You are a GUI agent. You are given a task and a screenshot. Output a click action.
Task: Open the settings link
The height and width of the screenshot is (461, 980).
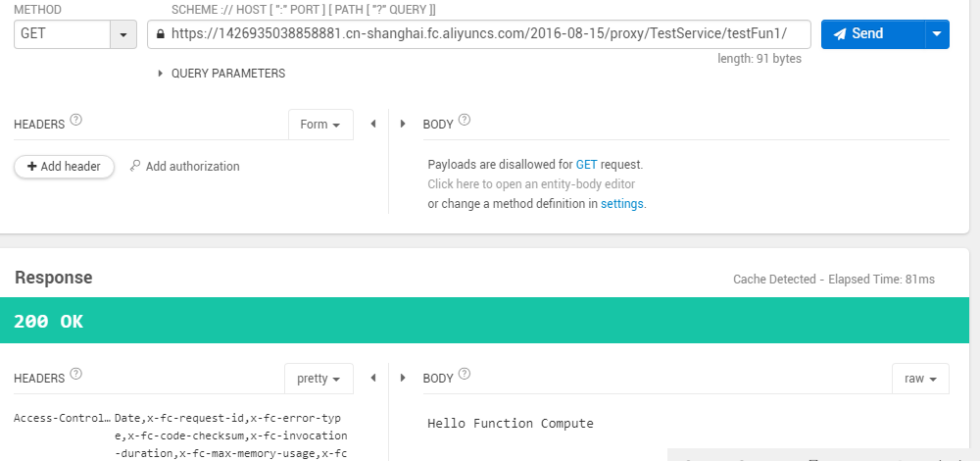pyautogui.click(x=622, y=204)
